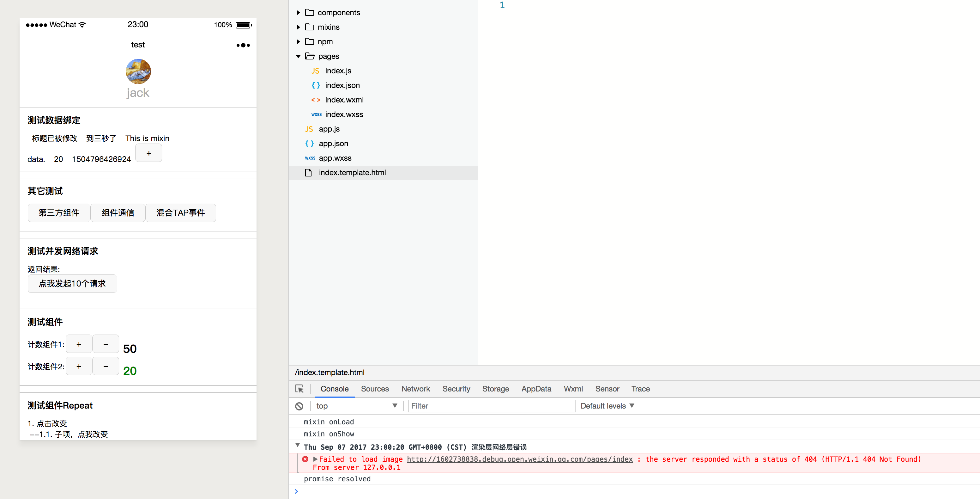Expand the Failed to load image error
Viewport: 980px width, 499px height.
tap(315, 459)
